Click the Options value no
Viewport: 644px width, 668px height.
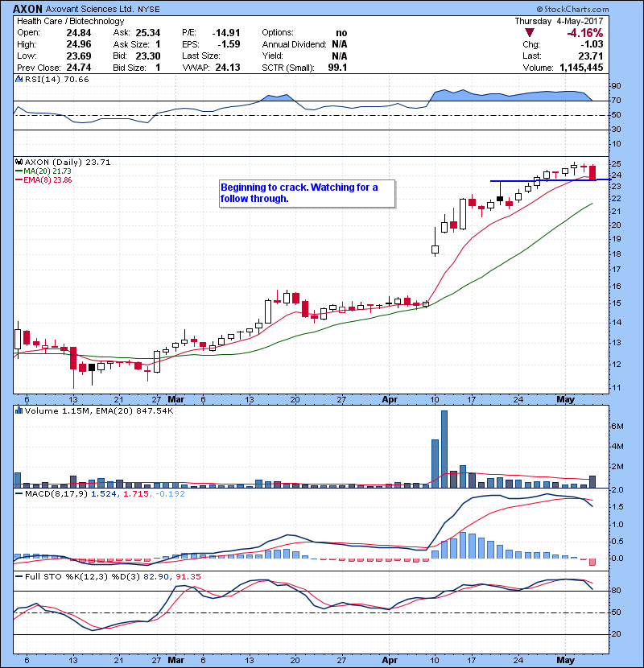point(341,33)
